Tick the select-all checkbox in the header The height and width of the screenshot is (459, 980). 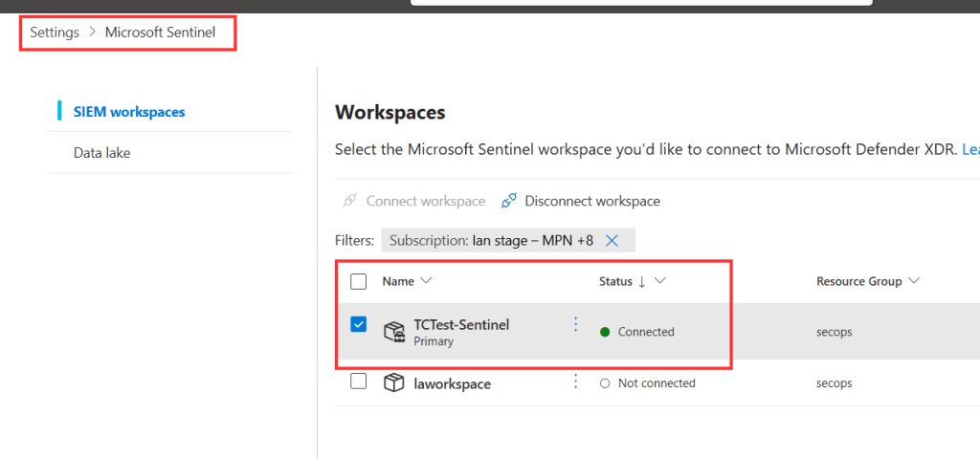[x=359, y=281]
